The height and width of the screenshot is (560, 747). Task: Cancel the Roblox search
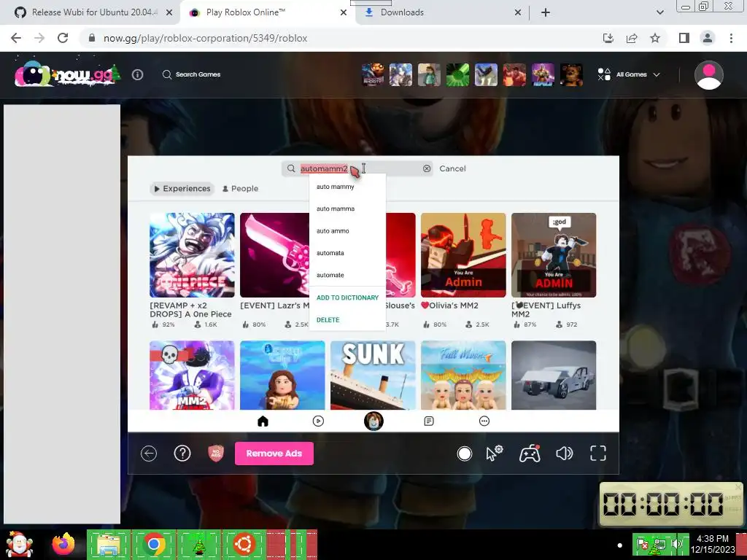452,168
